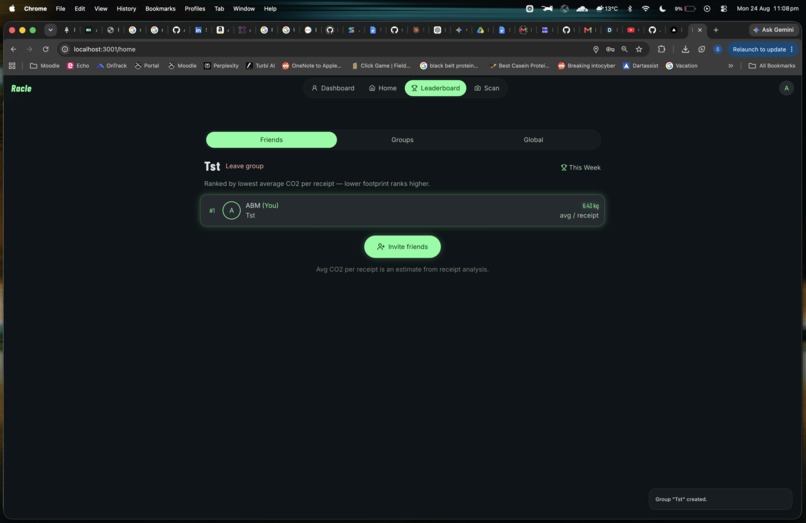This screenshot has width=806, height=523.
Task: Click the 'Group "Tst" created.' toast notification
Action: tap(720, 499)
